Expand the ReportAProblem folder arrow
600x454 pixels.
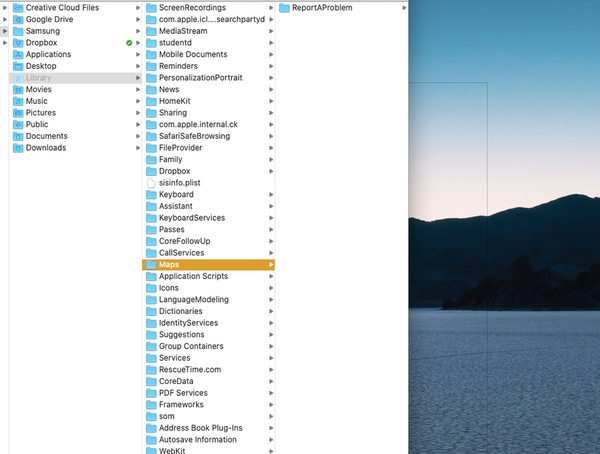(x=404, y=8)
